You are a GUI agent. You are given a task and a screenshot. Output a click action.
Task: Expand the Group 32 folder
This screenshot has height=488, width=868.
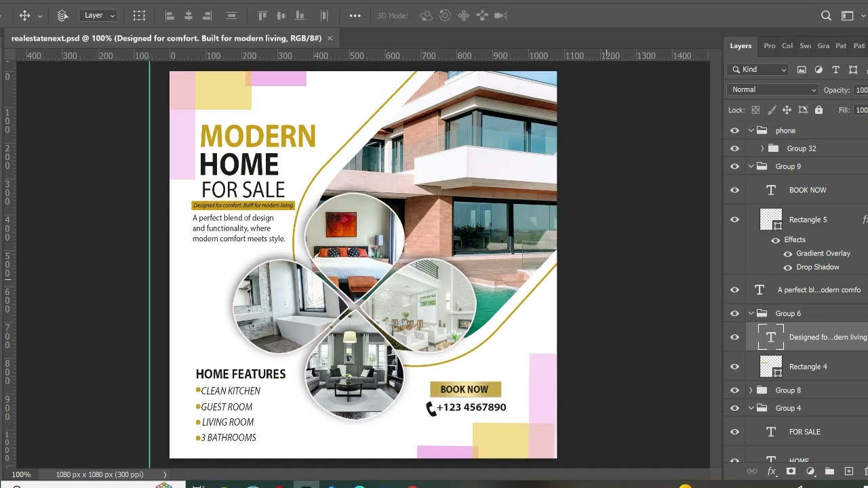(x=762, y=148)
